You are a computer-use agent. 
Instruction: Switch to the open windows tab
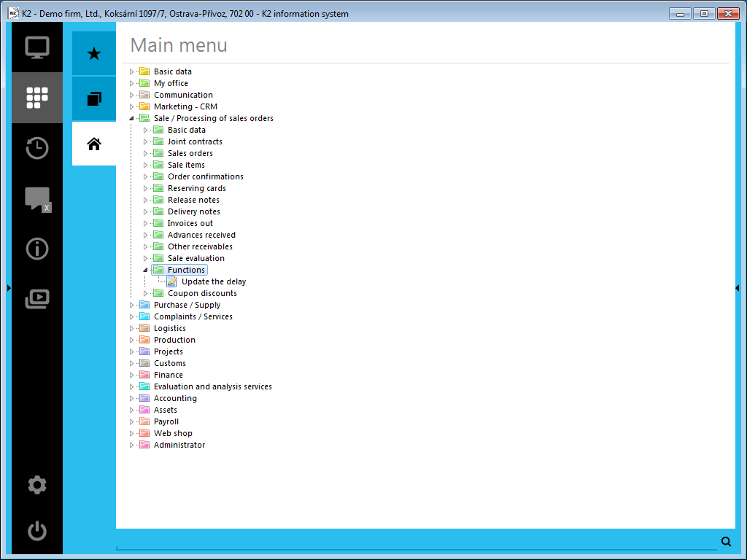(94, 99)
